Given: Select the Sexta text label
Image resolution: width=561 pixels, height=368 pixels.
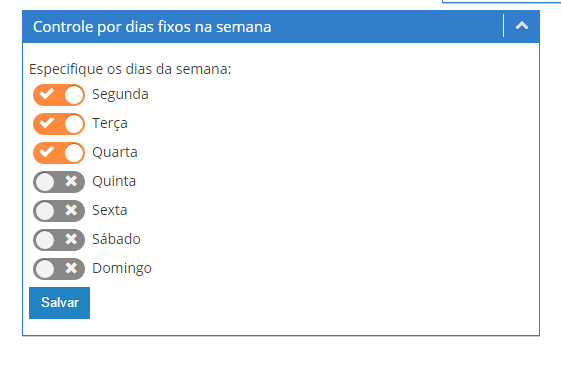Looking at the screenshot, I should pyautogui.click(x=110, y=210).
